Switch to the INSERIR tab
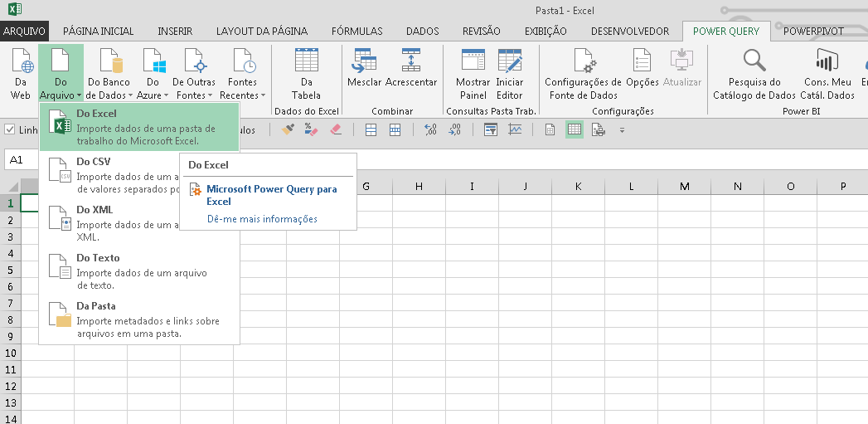The width and height of the screenshot is (868, 424). (175, 31)
